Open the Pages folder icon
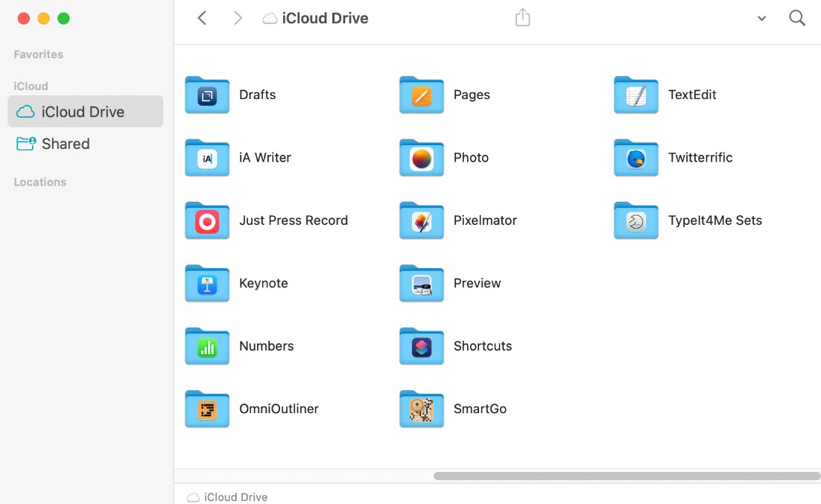 coord(422,95)
